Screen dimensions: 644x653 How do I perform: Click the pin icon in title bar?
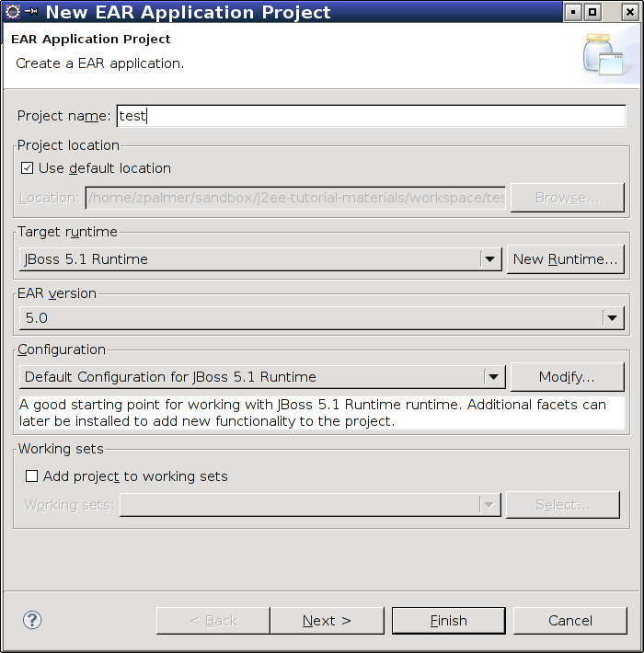click(x=31, y=12)
